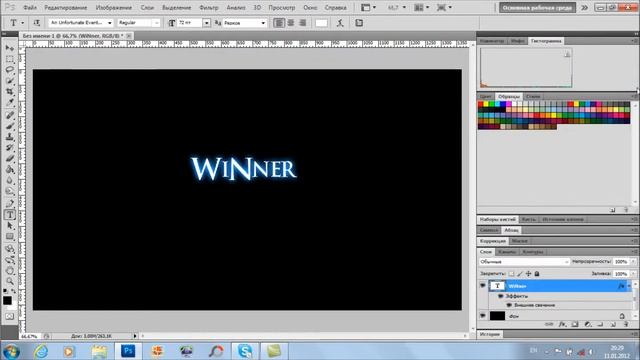Toggle text orientation in options bar

(36, 23)
